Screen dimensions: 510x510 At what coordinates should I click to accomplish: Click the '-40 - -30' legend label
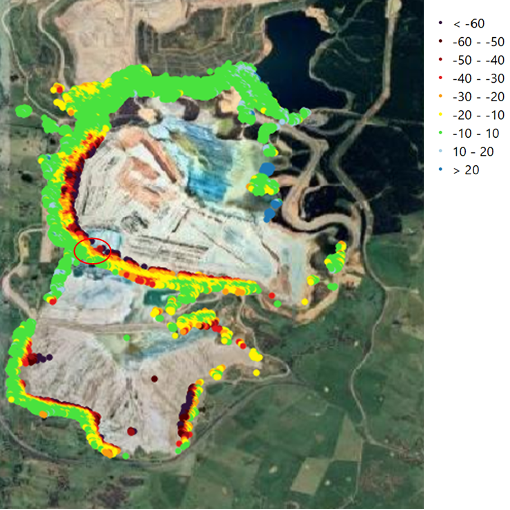[478, 79]
